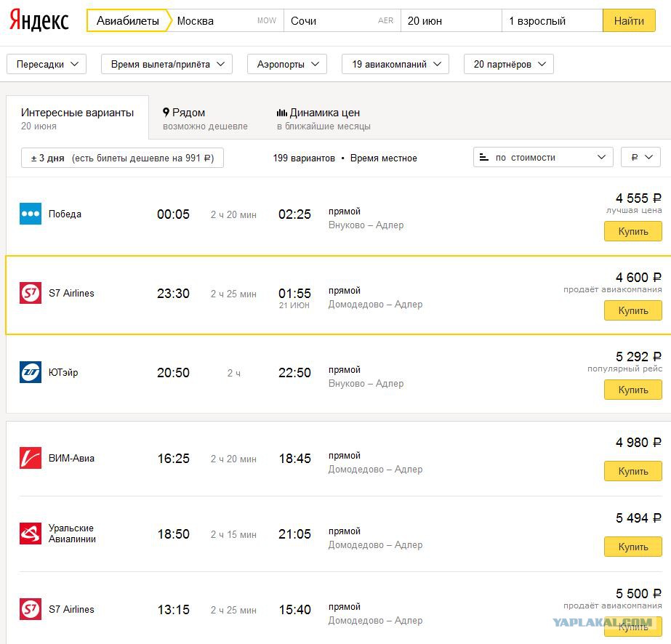
Task: Click departure time 23:30
Action: [173, 294]
